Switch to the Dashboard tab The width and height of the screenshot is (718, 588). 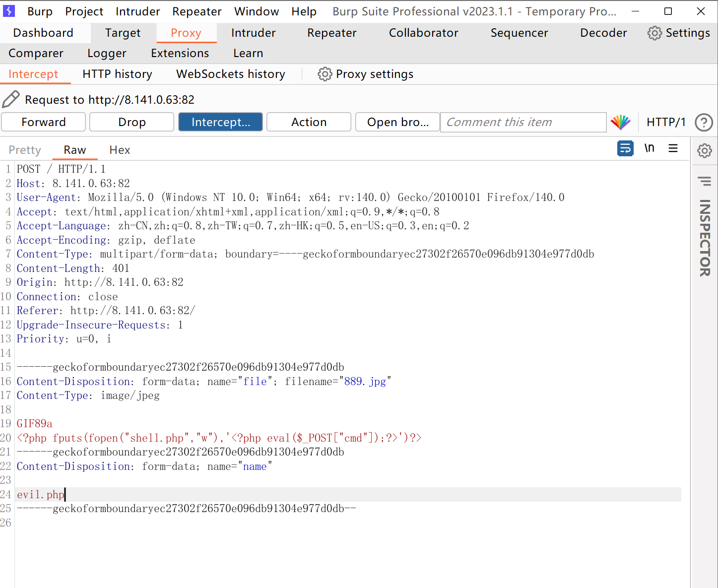click(x=43, y=33)
